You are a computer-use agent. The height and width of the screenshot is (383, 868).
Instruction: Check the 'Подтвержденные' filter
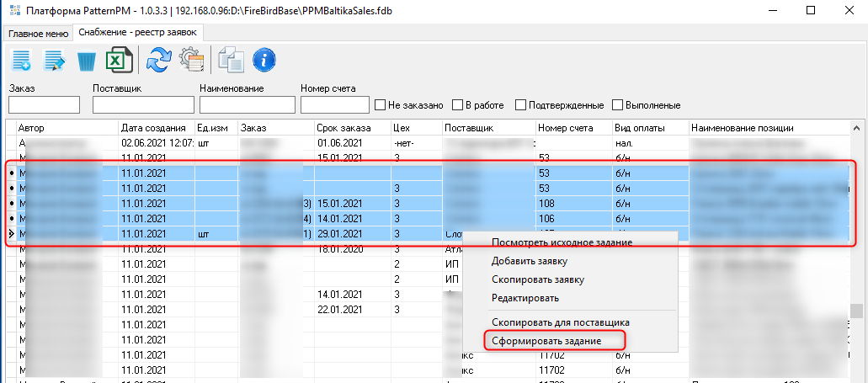point(521,105)
